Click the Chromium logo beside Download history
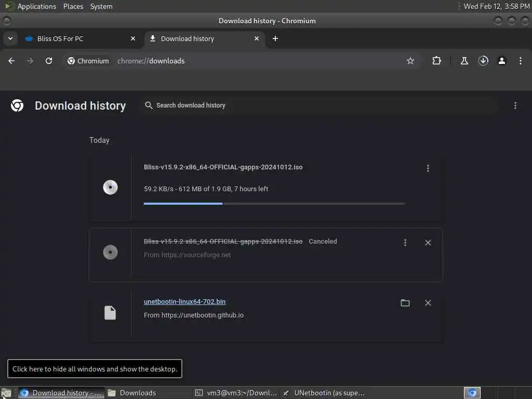This screenshot has width=532, height=399. point(17,105)
